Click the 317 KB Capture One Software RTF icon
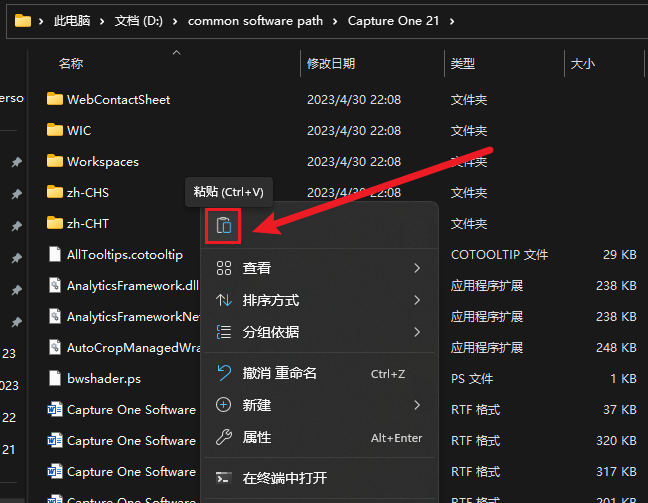648x503 pixels. point(55,471)
